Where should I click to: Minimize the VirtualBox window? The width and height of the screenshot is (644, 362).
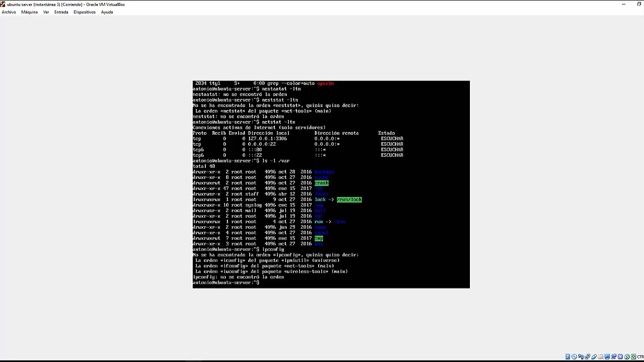623,4
